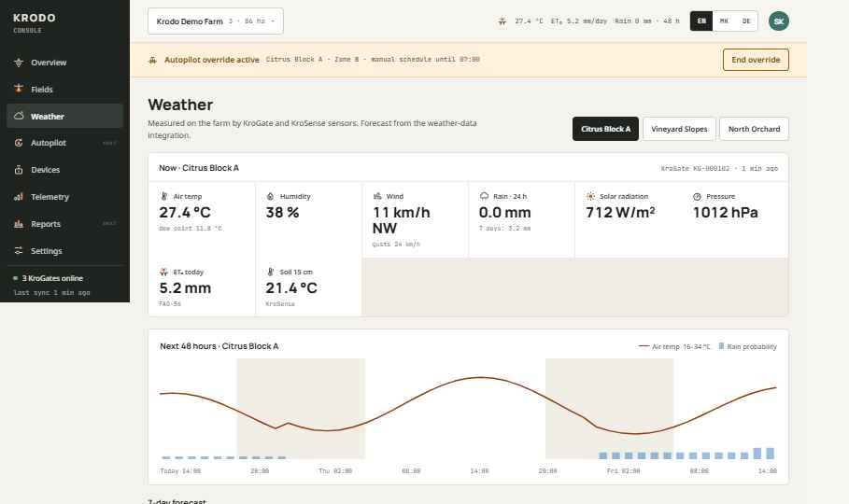This screenshot has height=504, width=849.
Task: Click the Solar radiation sun icon
Action: point(590,197)
